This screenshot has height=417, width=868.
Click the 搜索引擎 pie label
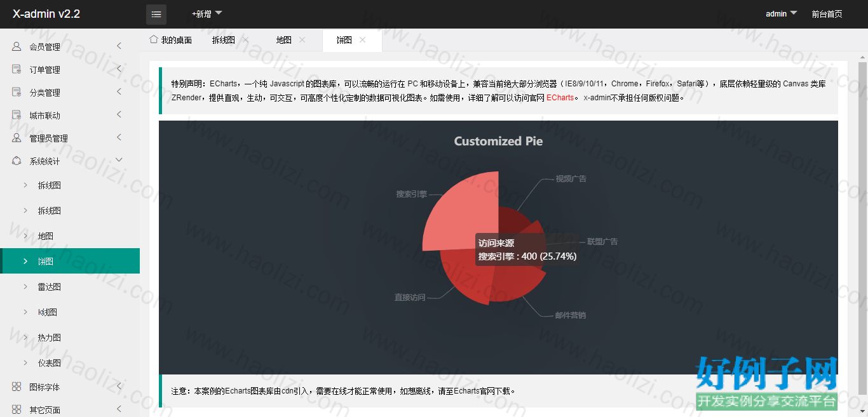(x=412, y=194)
